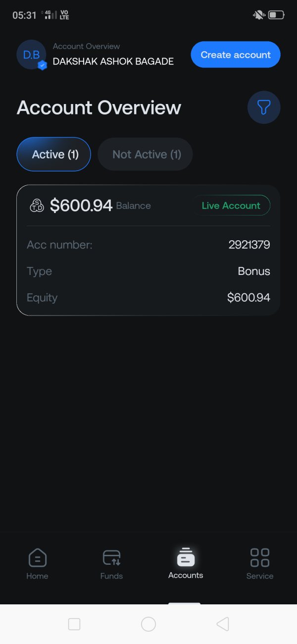This screenshot has width=297, height=644.
Task: Tap the Equity row value
Action: tap(248, 298)
